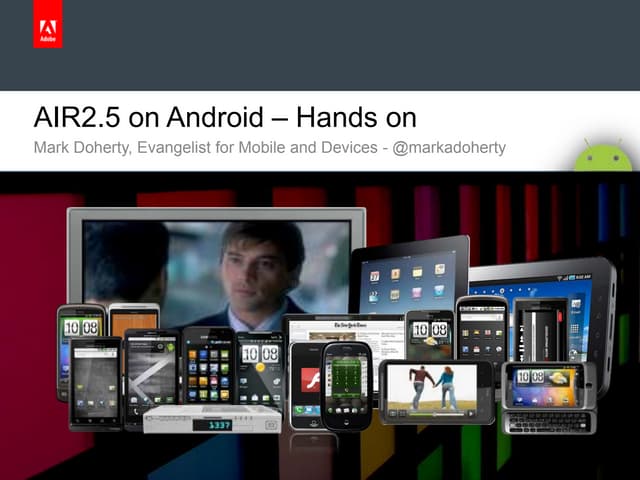Click the 'AIR2.5 on Android – Hands on' title

tap(224, 117)
